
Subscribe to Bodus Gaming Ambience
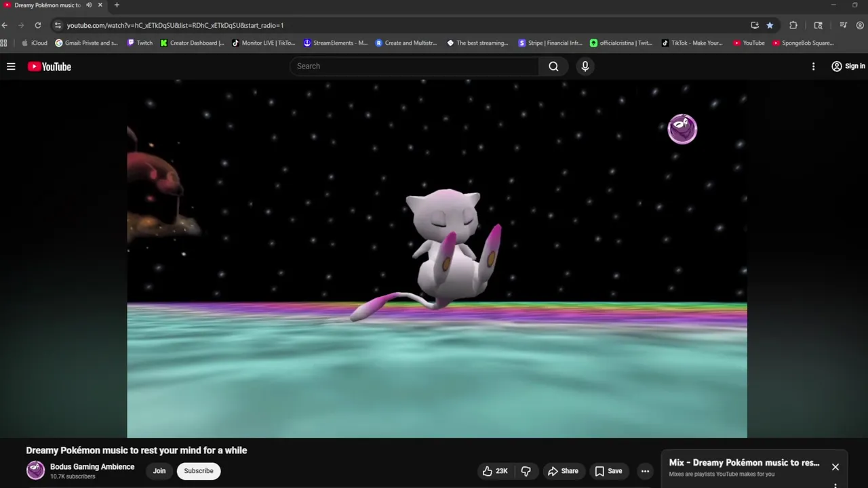[x=199, y=471]
